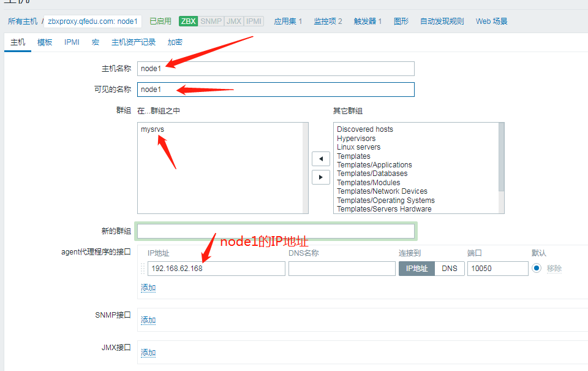
Task: Focus the 新的群组 input field
Action: [x=276, y=231]
